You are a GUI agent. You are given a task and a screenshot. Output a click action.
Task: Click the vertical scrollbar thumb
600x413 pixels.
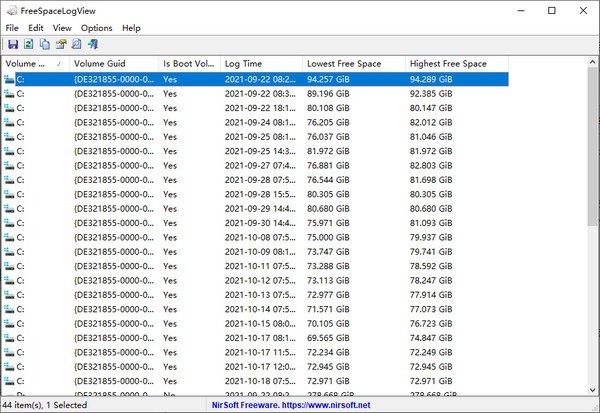[593, 147]
